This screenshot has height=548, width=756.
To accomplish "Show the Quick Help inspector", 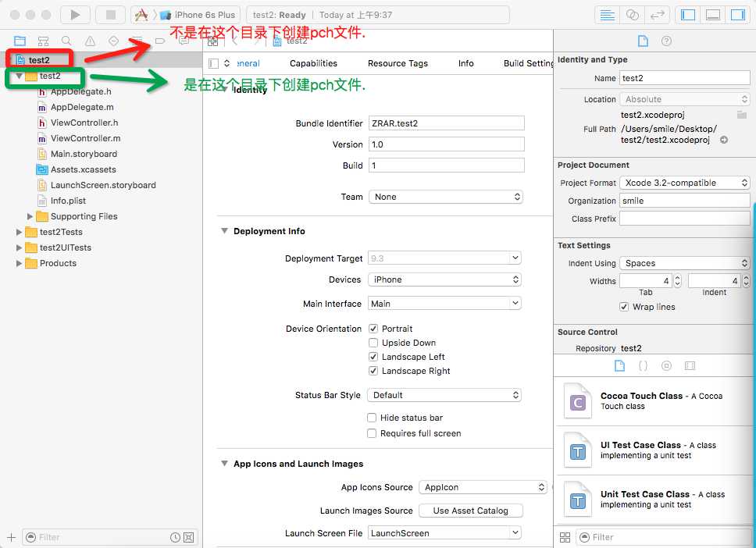I will 666,41.
